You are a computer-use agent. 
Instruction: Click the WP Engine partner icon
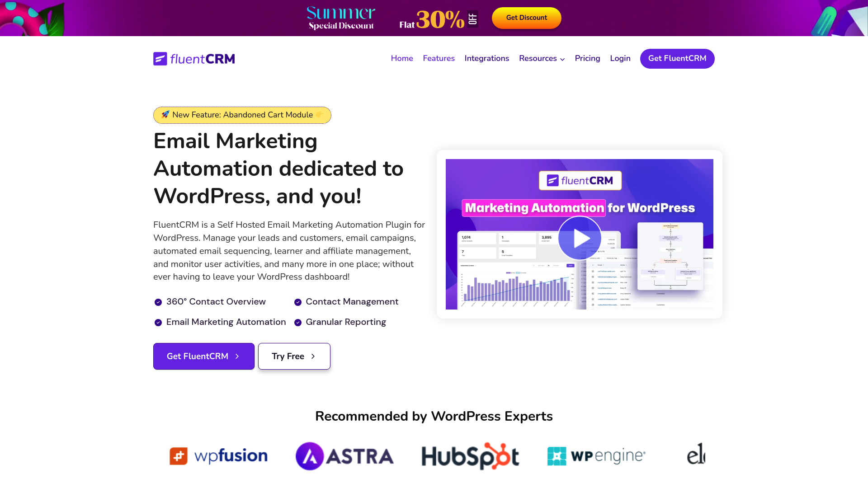tap(596, 455)
